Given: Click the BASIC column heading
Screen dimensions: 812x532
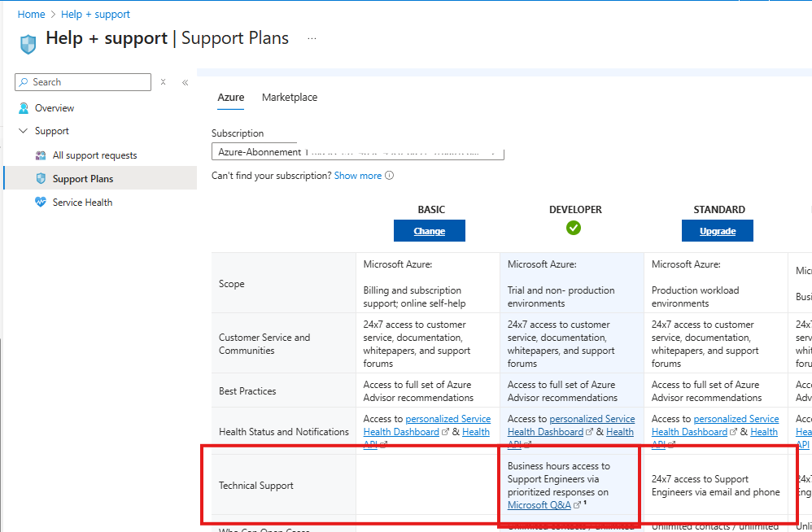Looking at the screenshot, I should pyautogui.click(x=431, y=210).
